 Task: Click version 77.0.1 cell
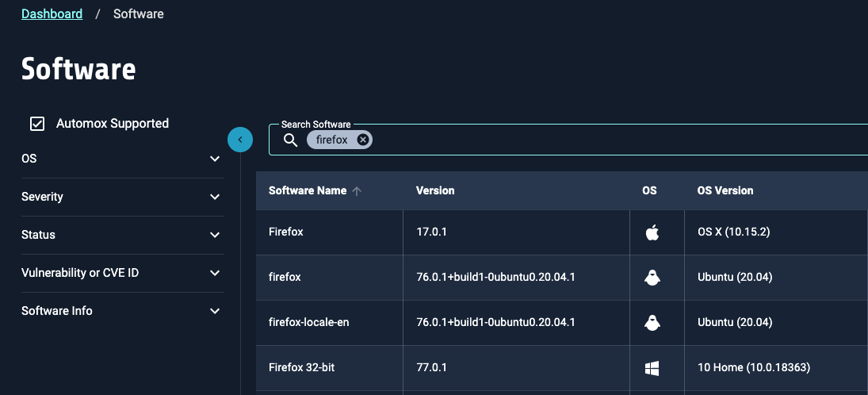coord(517,368)
